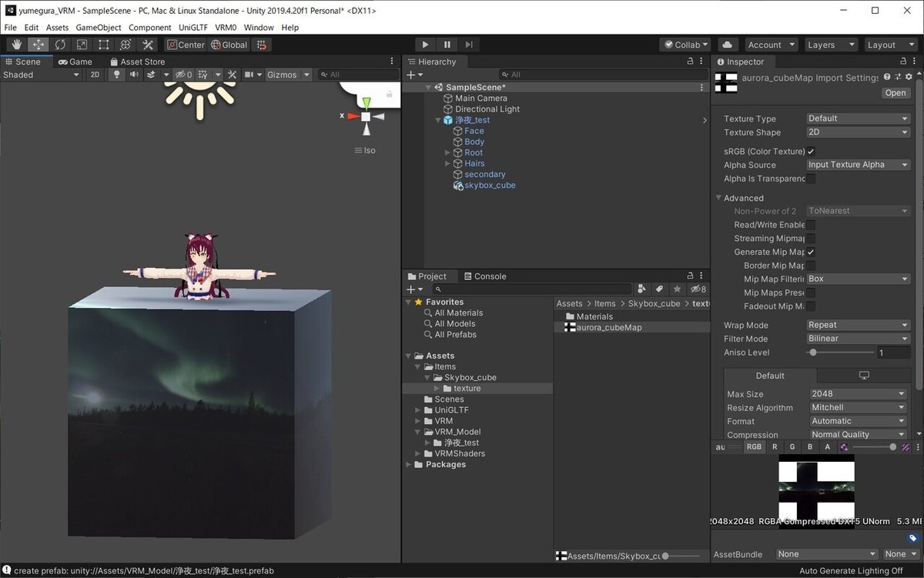
Task: Select the aurora_cubeMap asset in the Project panel
Action: click(608, 326)
